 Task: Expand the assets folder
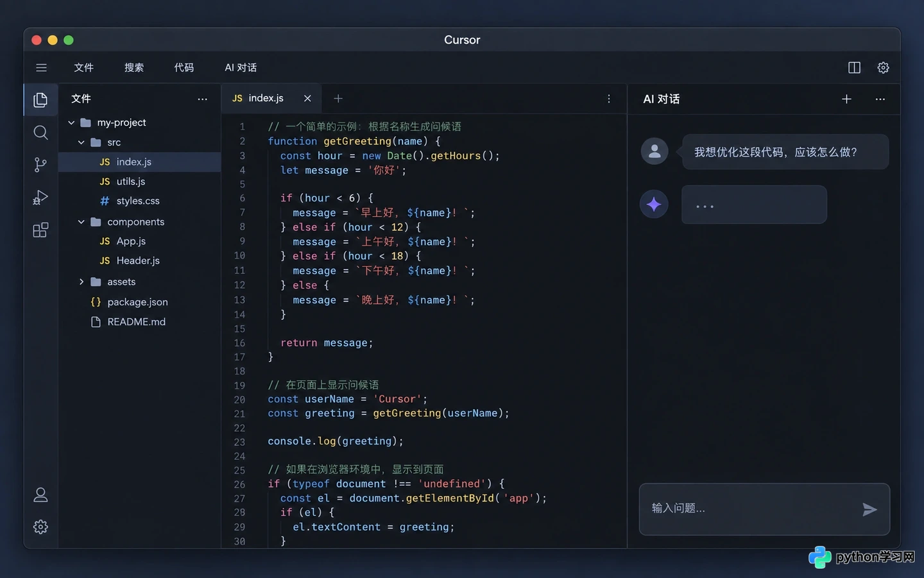pos(81,282)
